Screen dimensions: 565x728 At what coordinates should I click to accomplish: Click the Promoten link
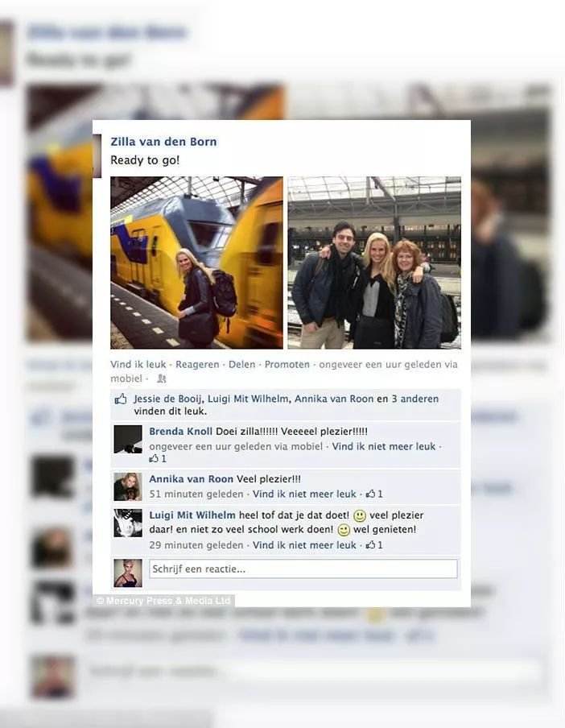tap(287, 365)
